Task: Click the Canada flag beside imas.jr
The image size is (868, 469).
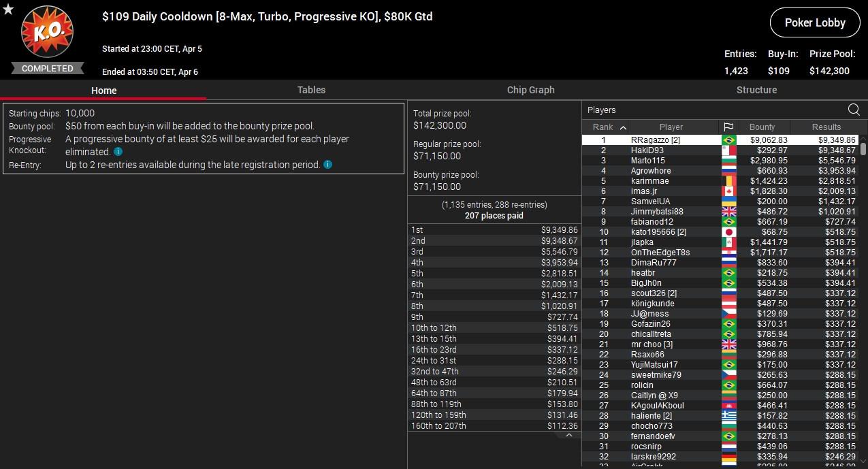Action: coord(728,191)
